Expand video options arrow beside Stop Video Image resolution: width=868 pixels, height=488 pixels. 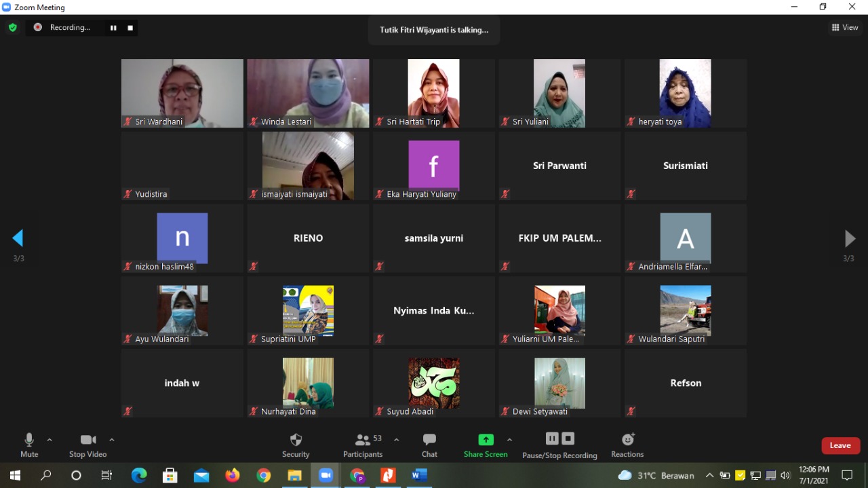(112, 440)
